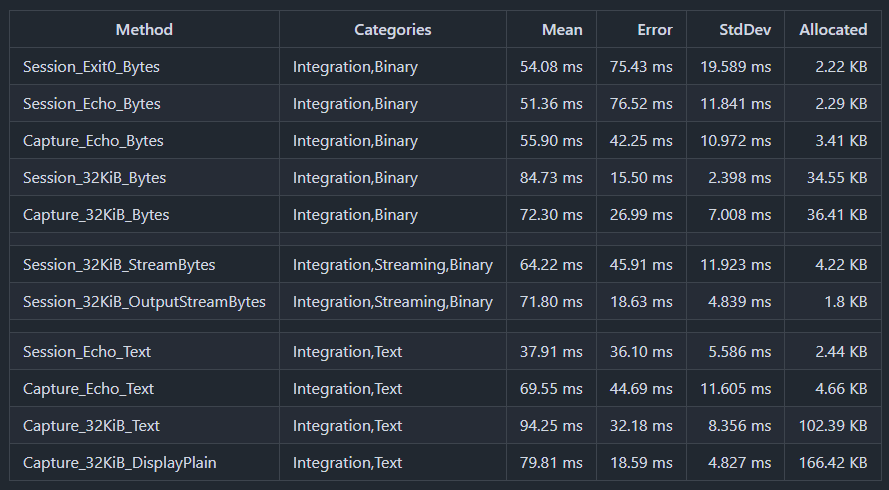Image resolution: width=889 pixels, height=490 pixels.
Task: Click the 4.22 KB allocated value
Action: click(841, 265)
